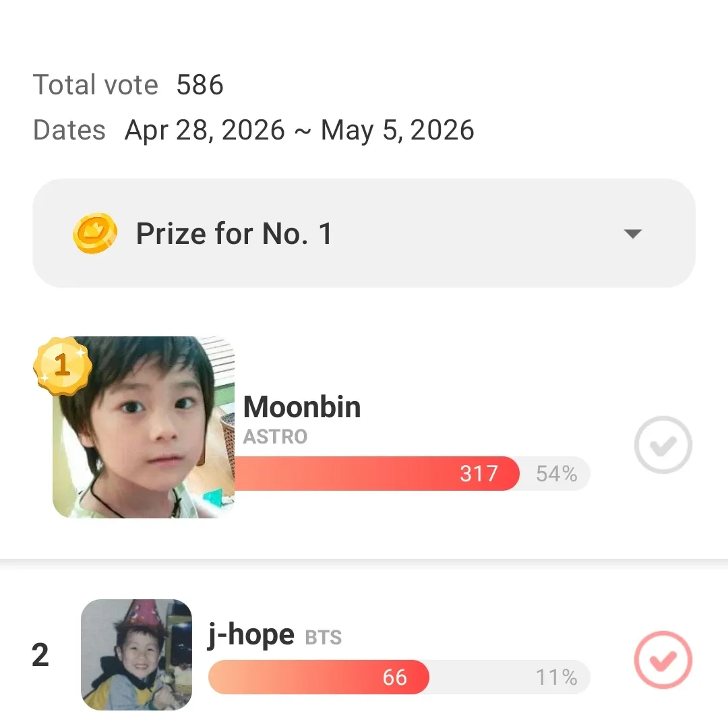Click the total vote count 586
The width and height of the screenshot is (728, 728).
coord(200,85)
